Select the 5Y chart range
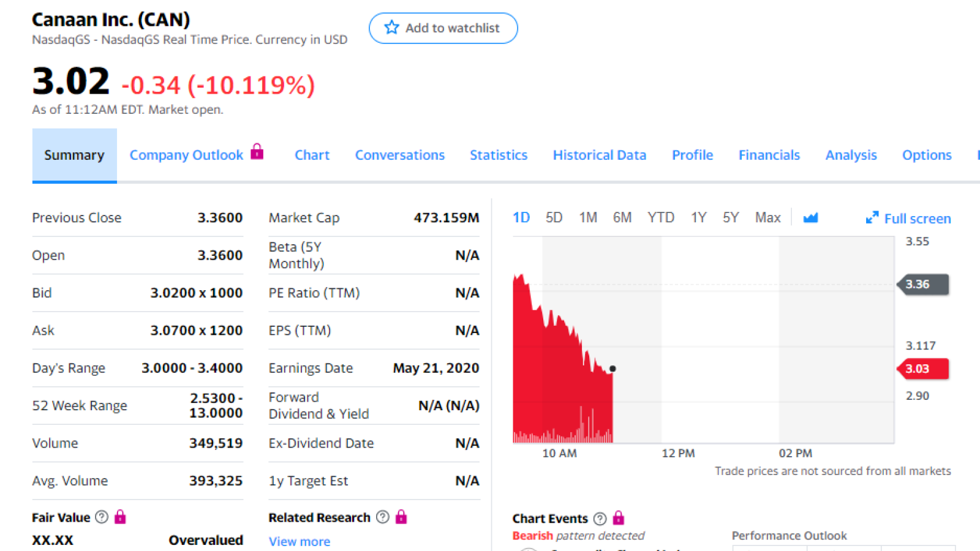Viewport: 980px width, 551px height. click(x=731, y=218)
